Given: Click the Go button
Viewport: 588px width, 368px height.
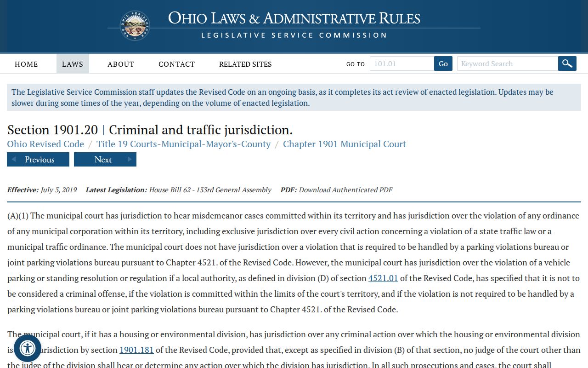Looking at the screenshot, I should pyautogui.click(x=443, y=63).
